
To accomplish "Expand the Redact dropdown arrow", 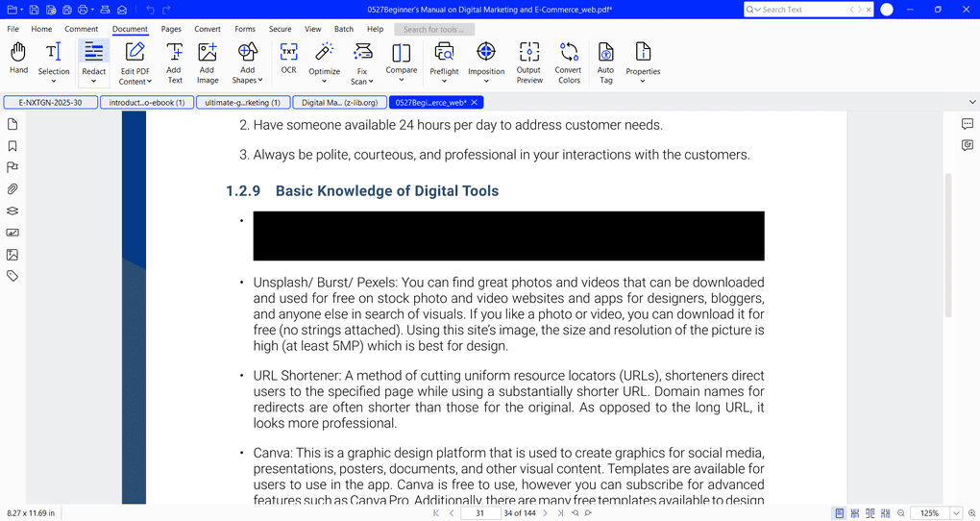I will click(x=94, y=82).
